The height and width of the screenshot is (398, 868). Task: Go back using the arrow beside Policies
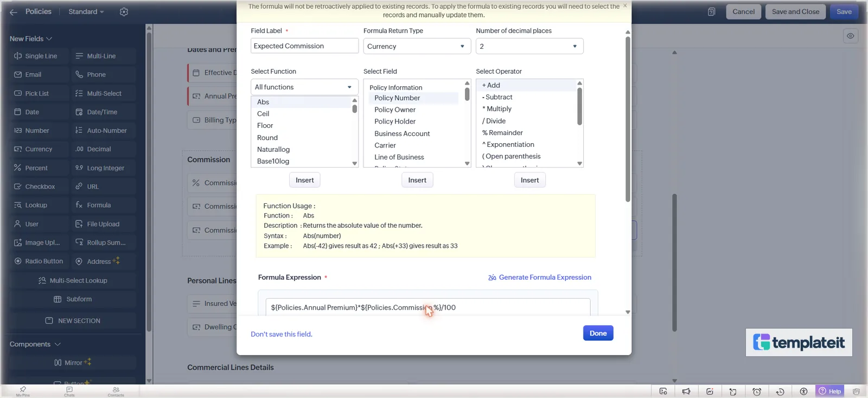14,12
